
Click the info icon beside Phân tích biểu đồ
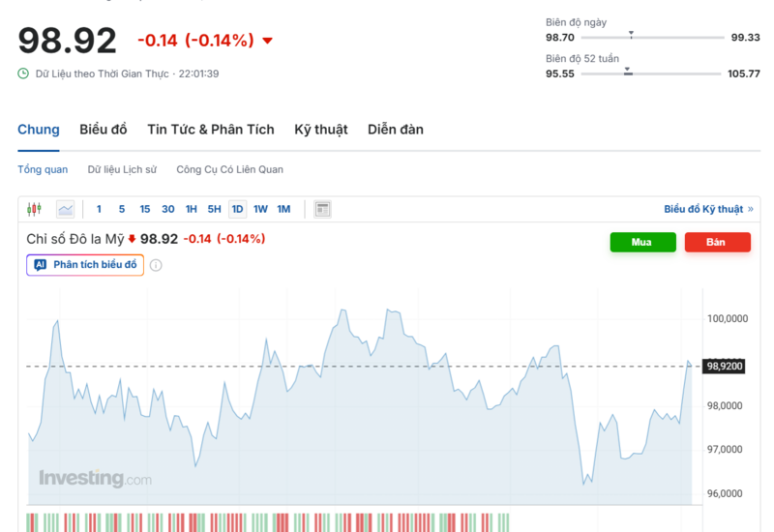pyautogui.click(x=156, y=265)
